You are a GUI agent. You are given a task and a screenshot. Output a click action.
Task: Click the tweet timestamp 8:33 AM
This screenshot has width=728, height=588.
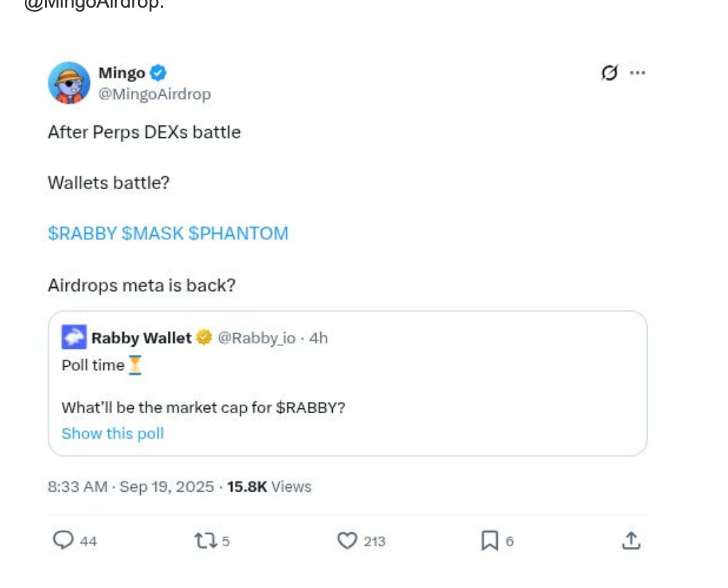point(78,487)
